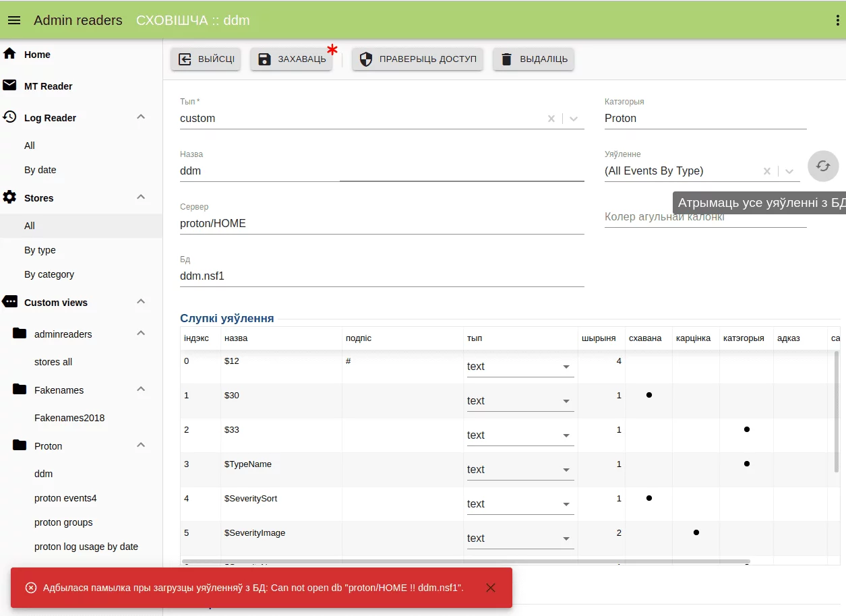Screen dimensions: 846x616
Task: Select By category under Stores
Action: [x=49, y=274]
